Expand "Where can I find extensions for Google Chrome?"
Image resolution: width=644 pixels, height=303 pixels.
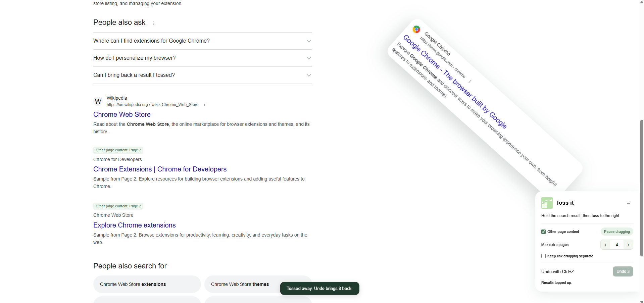coord(203,41)
